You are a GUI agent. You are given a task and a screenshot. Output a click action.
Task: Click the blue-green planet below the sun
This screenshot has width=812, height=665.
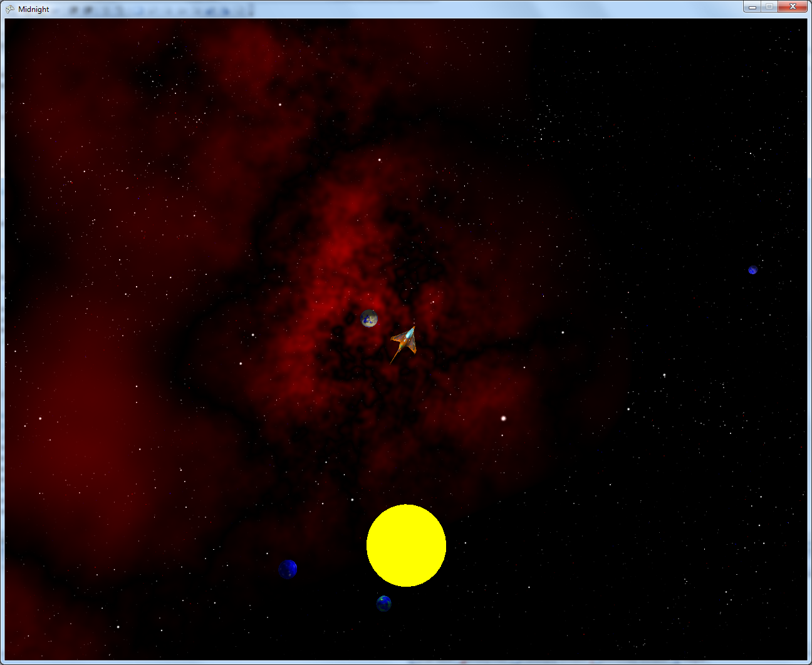(384, 603)
